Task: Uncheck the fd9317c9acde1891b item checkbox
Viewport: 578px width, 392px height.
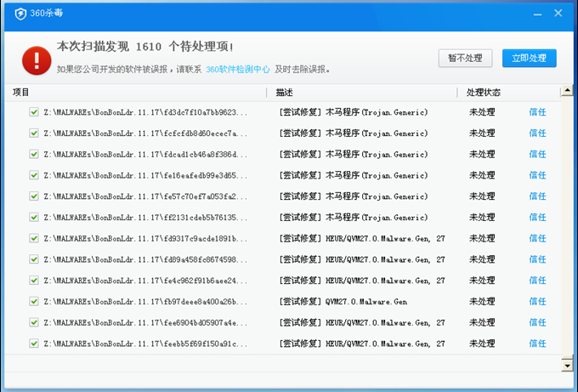Action: point(34,238)
